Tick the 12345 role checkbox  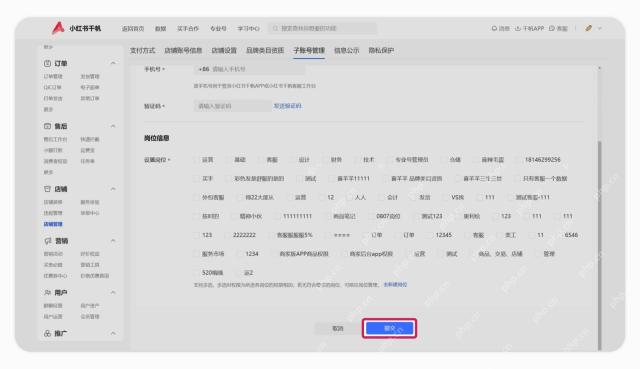[430, 235]
